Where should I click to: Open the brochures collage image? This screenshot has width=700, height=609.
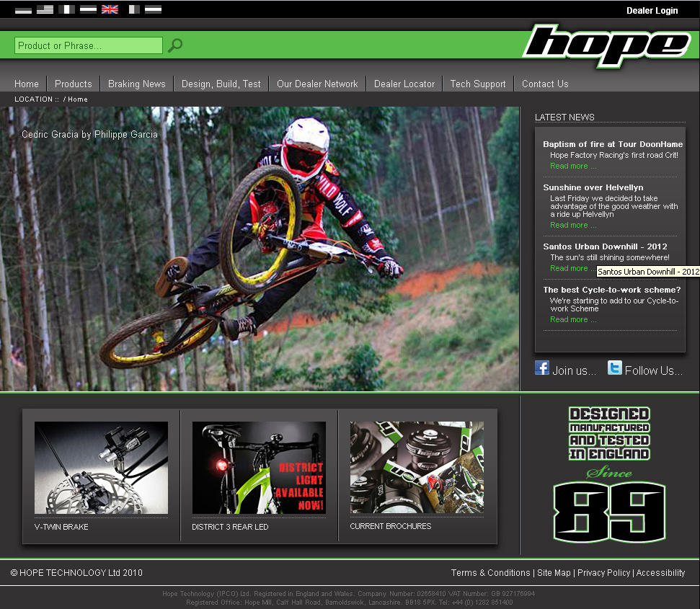(417, 467)
